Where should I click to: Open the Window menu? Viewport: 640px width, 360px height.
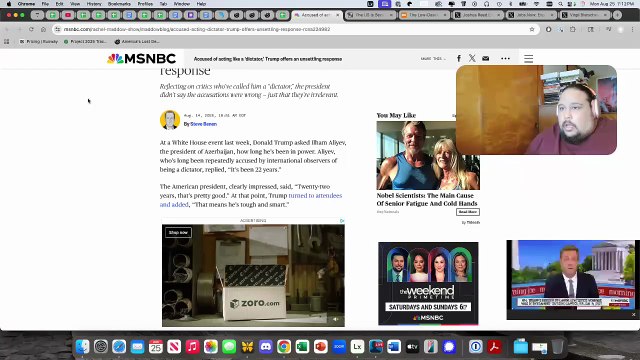pos(182,4)
